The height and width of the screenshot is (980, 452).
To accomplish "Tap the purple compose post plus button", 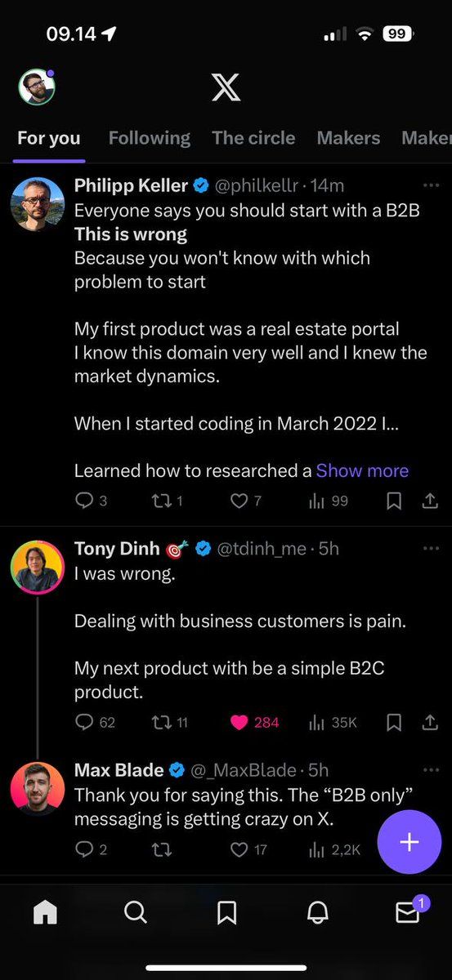I will coord(409,842).
